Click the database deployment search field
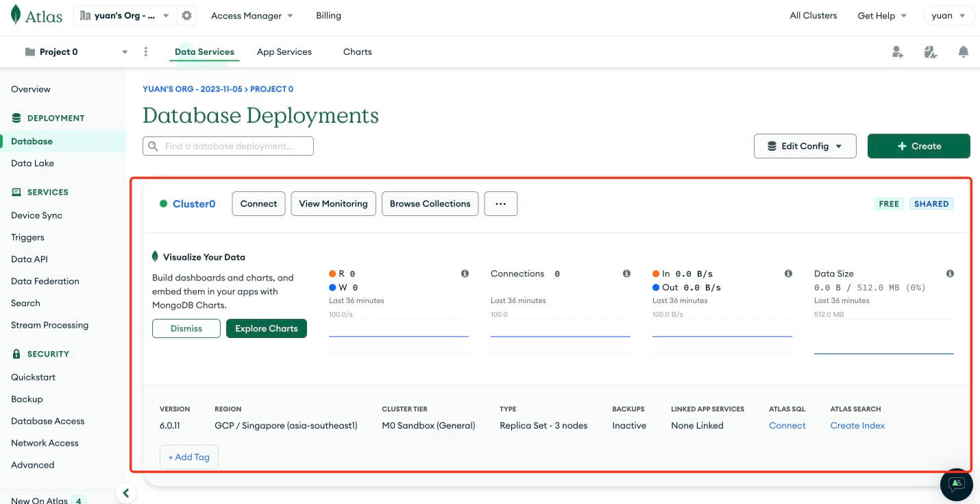This screenshot has width=980, height=504. coord(228,146)
